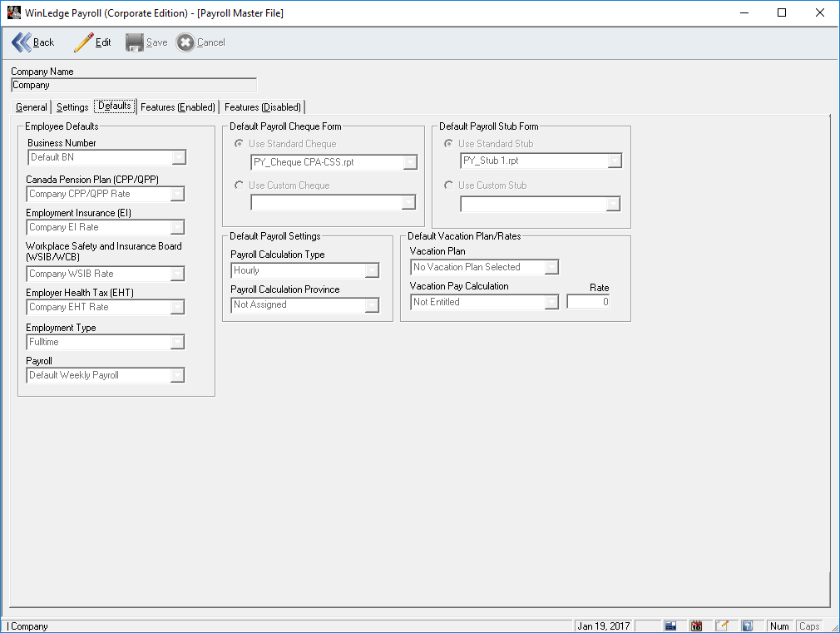Expand the Payroll Calculation Type dropdown
Image resolution: width=840 pixels, height=633 pixels.
372,270
